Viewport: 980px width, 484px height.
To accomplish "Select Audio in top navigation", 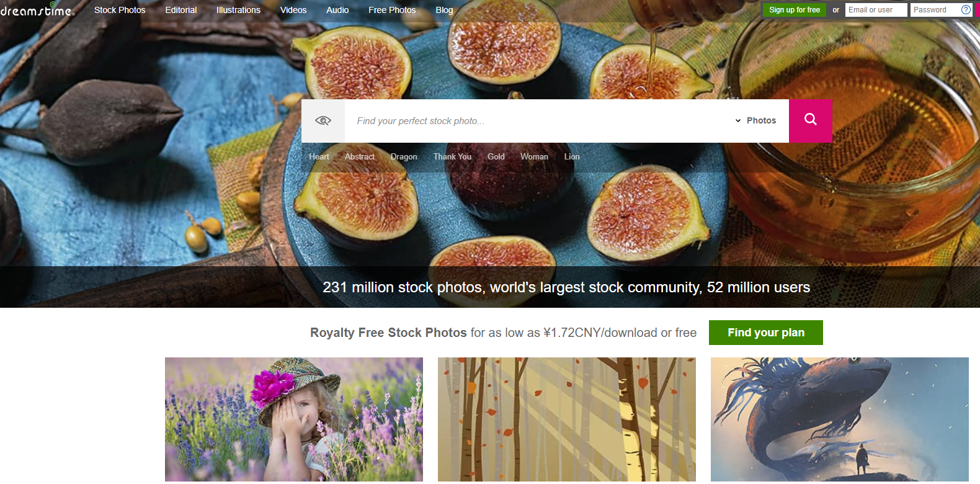I will point(337,10).
